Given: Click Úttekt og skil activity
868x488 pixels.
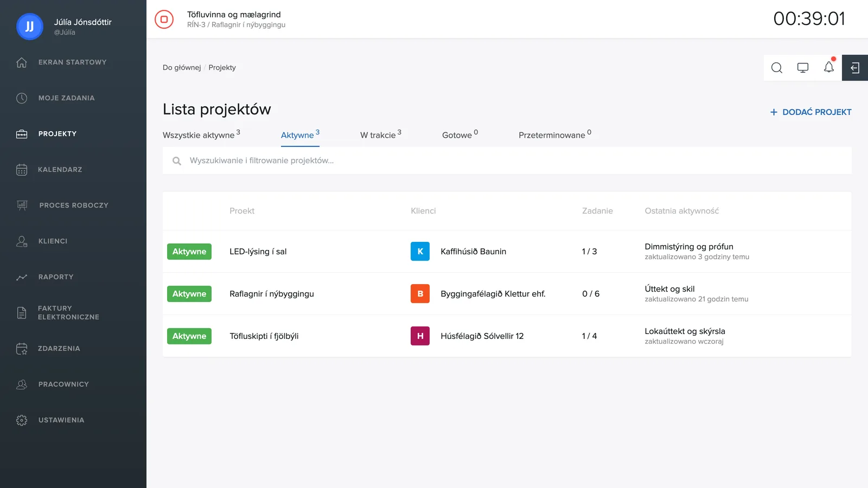Looking at the screenshot, I should click(x=669, y=289).
